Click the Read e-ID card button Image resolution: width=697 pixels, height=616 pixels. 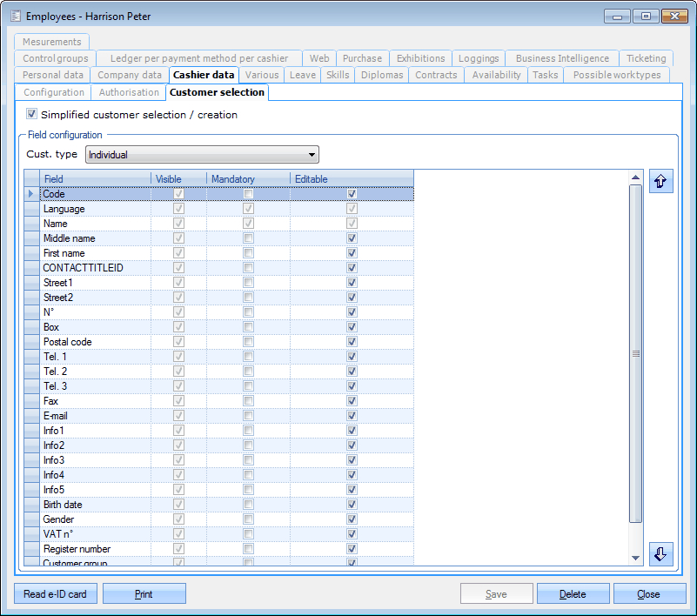(56, 594)
